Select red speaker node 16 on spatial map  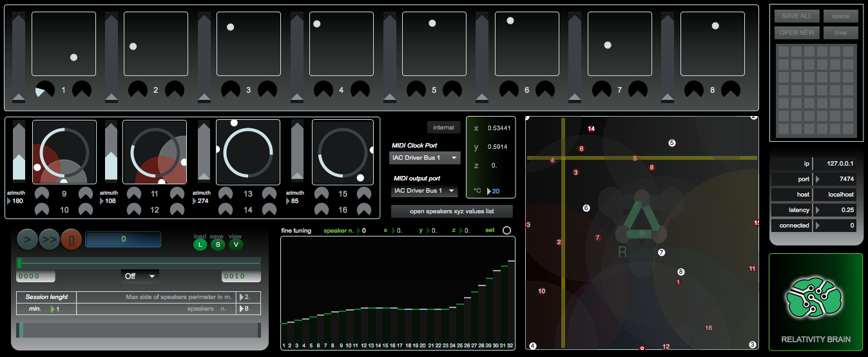tap(708, 328)
